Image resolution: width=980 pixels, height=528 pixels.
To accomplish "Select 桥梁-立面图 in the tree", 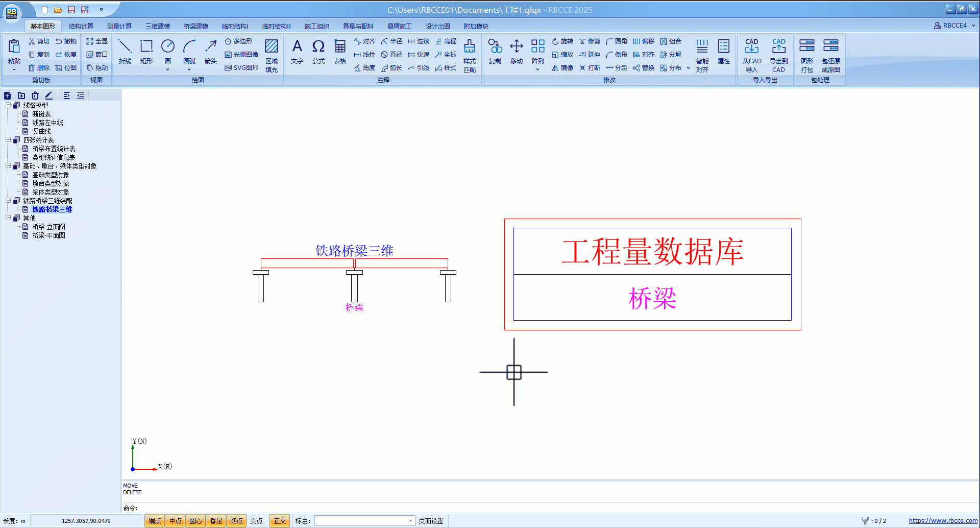I will click(48, 227).
